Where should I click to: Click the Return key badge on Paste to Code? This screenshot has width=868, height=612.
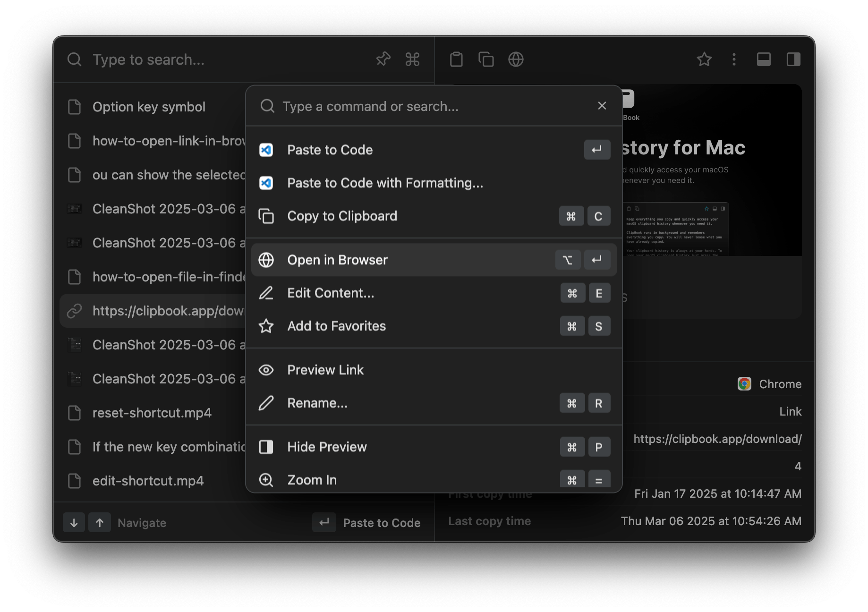pyautogui.click(x=597, y=150)
